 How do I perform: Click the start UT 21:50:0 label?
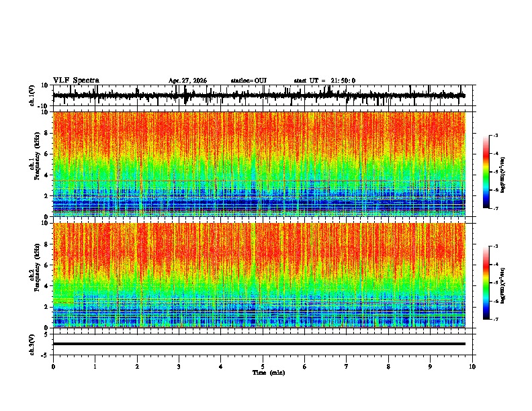coord(324,81)
